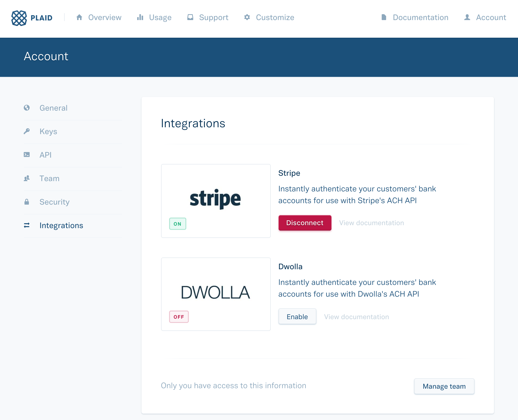This screenshot has height=420, width=518.
Task: Open the Overview nav item
Action: pyautogui.click(x=99, y=17)
